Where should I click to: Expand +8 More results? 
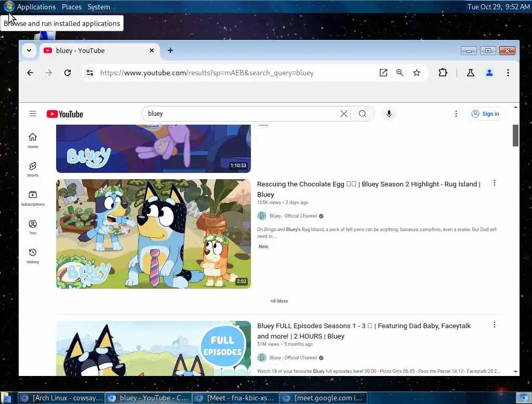tap(279, 301)
